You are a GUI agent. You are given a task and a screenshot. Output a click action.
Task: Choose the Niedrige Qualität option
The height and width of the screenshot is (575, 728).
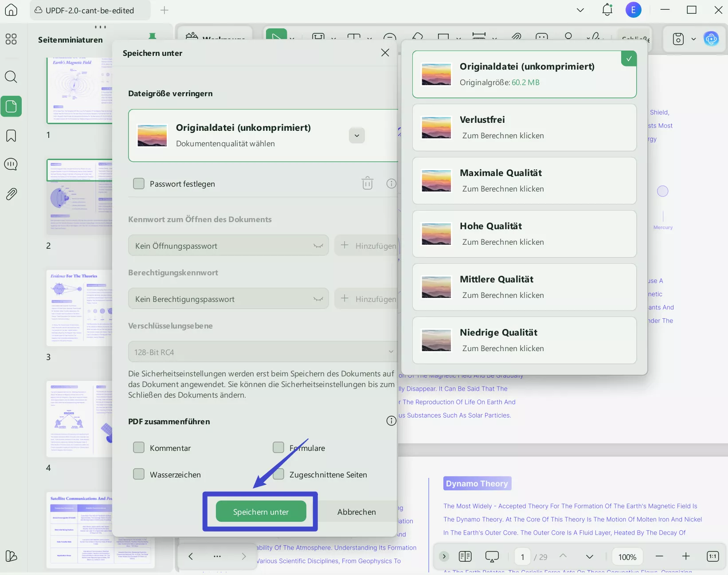point(524,340)
